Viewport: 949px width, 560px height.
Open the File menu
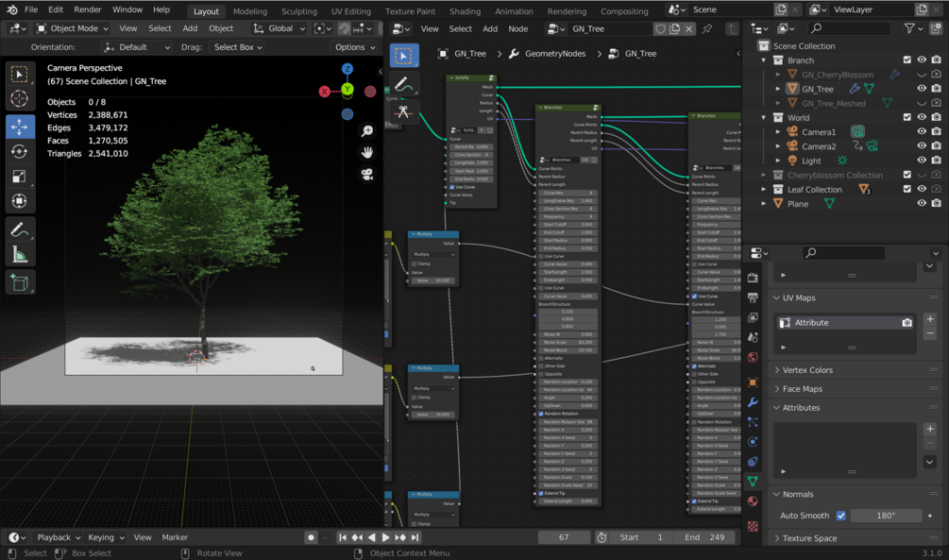point(31,9)
